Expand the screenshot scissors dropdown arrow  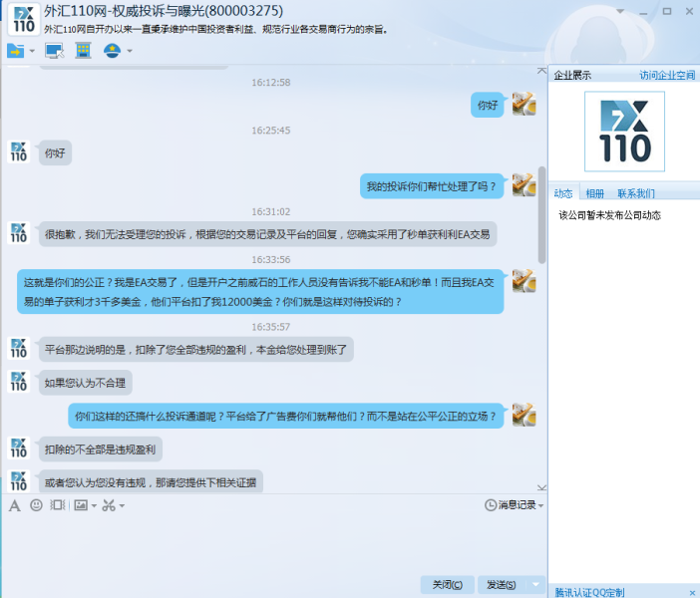point(122,506)
